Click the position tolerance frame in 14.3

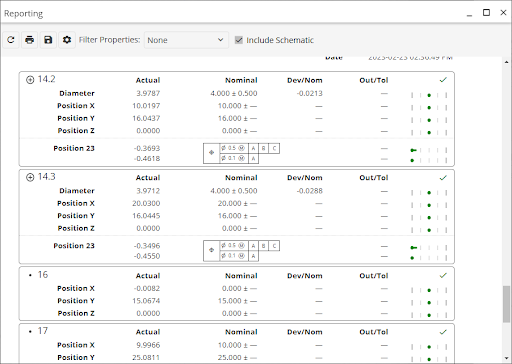[241, 251]
